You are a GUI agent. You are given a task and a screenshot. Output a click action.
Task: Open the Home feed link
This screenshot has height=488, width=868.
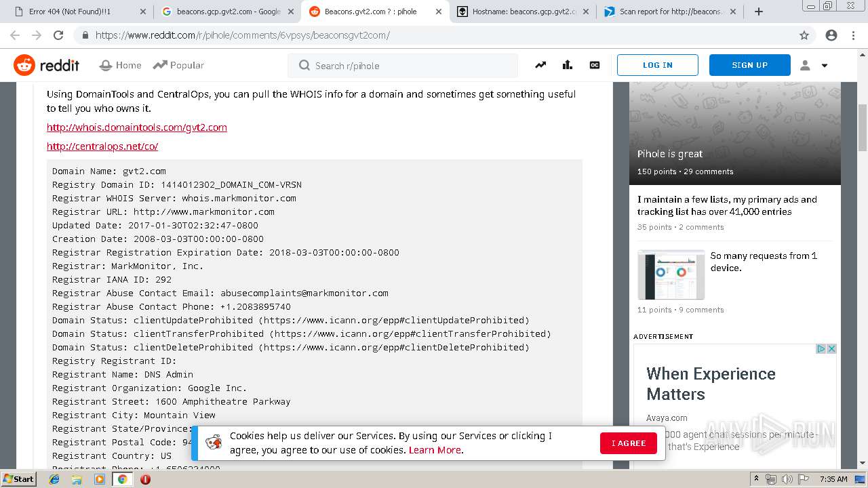[x=120, y=65]
